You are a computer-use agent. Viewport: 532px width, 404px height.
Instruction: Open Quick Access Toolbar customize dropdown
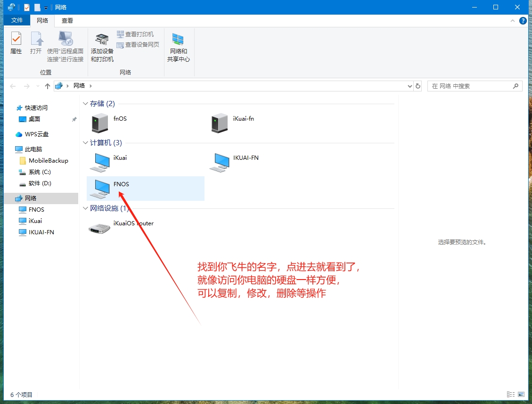coord(46,8)
